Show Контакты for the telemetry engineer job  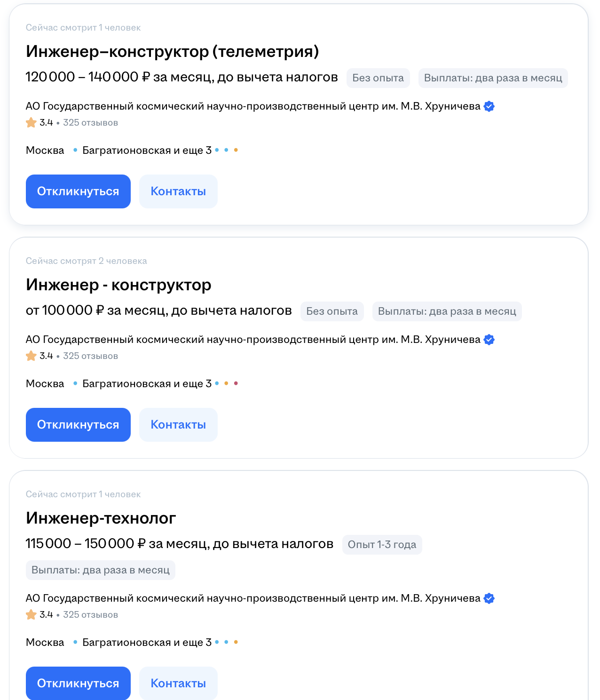(178, 191)
